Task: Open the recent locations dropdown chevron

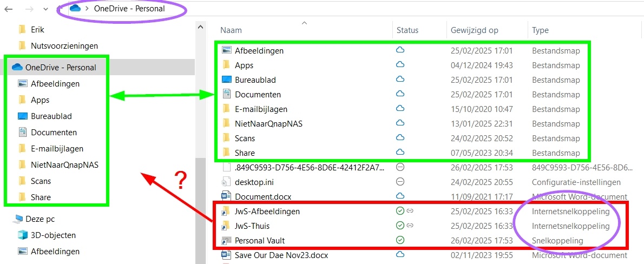Action: 45,9
